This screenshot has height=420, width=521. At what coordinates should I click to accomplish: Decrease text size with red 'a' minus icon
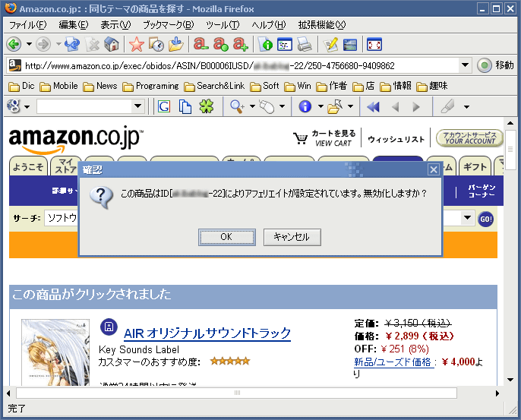201,44
